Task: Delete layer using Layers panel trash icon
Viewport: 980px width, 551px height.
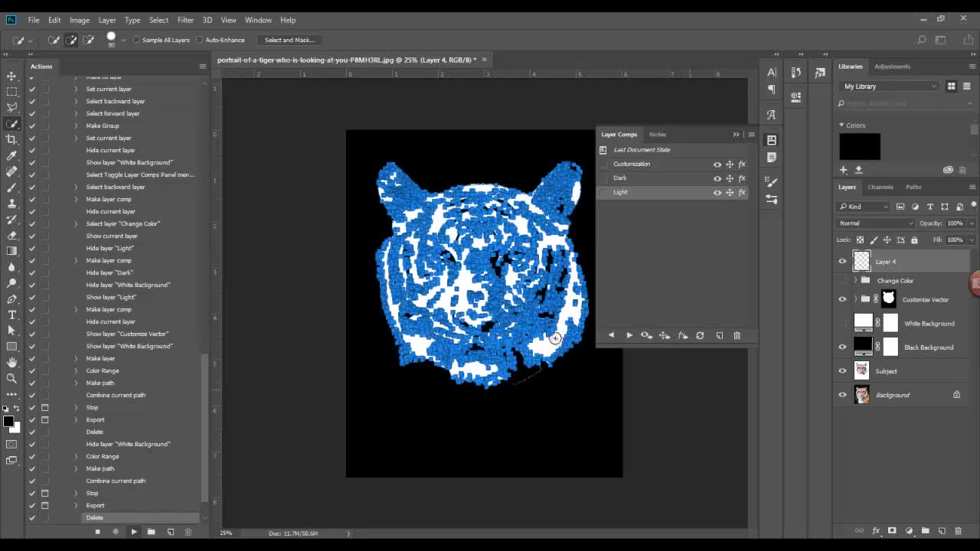Action: click(958, 531)
